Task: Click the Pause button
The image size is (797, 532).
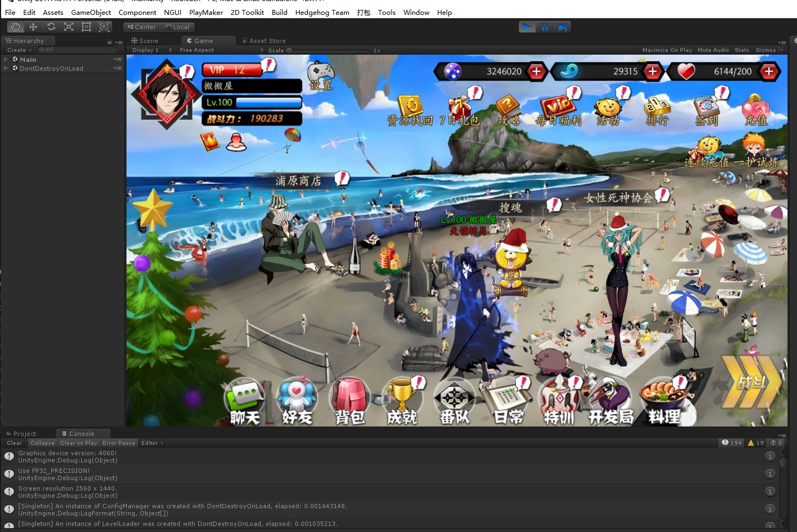Action: (x=545, y=27)
